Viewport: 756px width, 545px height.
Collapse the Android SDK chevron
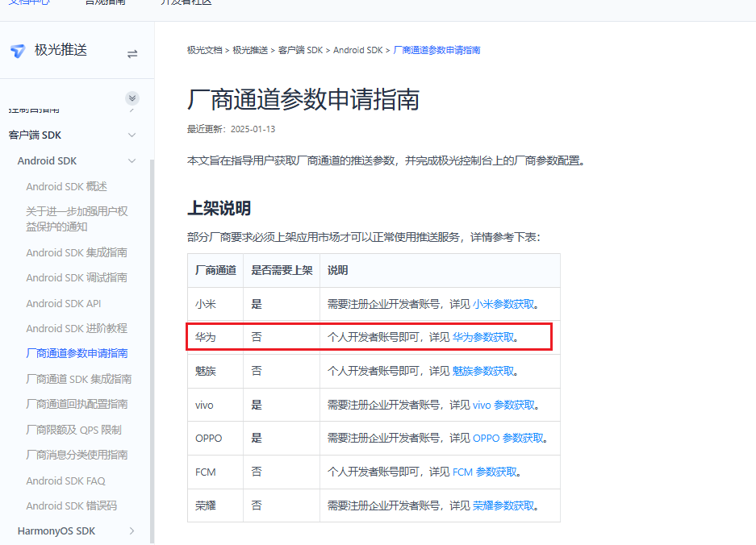click(x=132, y=161)
